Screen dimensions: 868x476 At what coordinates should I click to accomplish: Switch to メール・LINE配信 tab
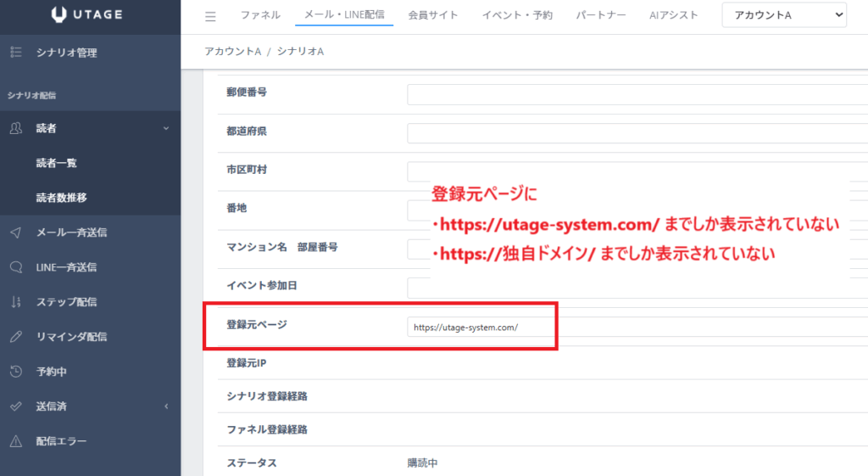344,15
